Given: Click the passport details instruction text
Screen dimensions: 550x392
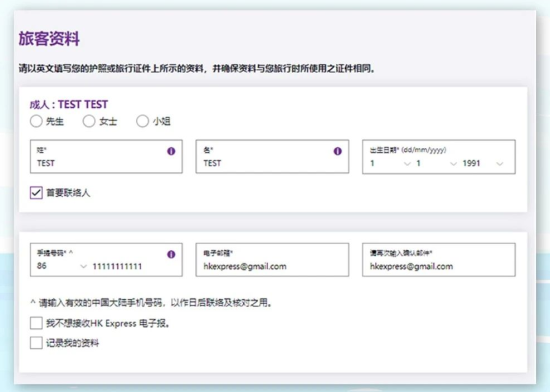Looking at the screenshot, I should (x=197, y=68).
